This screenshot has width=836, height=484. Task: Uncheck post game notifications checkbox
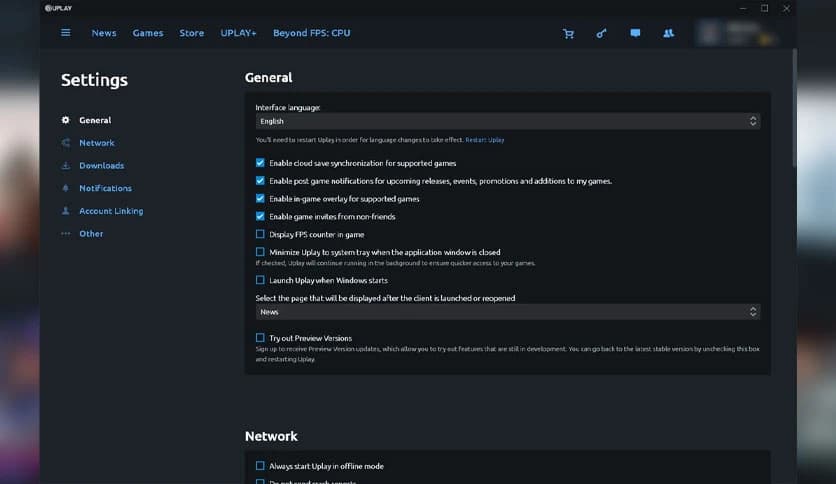coord(260,181)
